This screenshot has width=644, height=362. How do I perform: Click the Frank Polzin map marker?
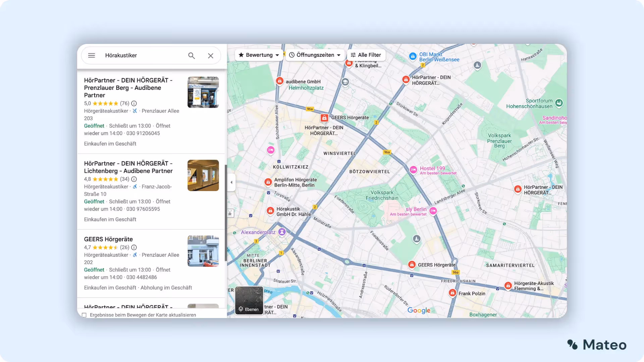point(452,293)
